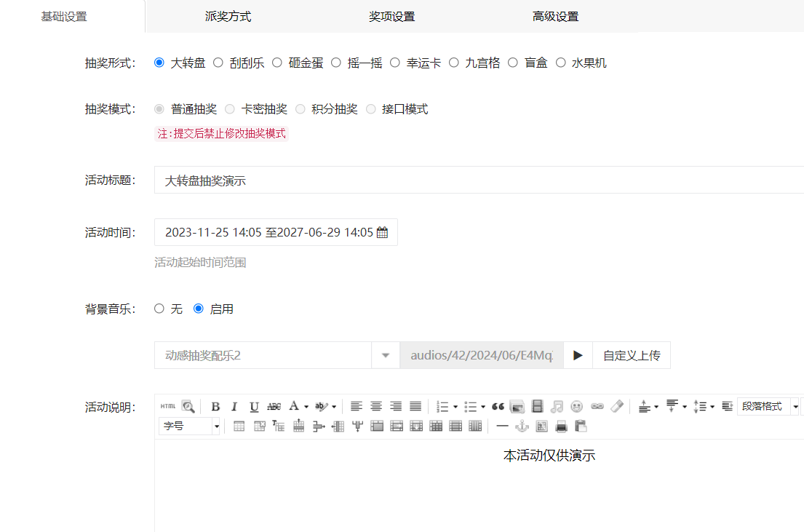Select 刮刮乐 lottery form
The width and height of the screenshot is (804, 532).
tap(218, 63)
